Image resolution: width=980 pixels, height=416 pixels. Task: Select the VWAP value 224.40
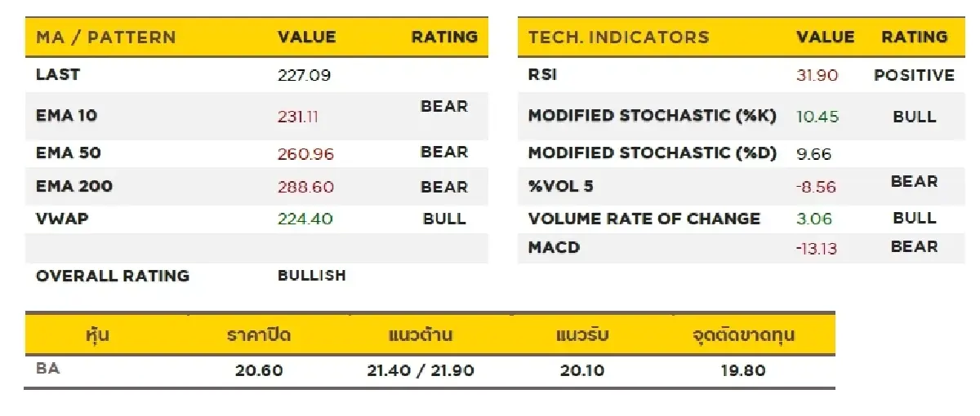(305, 219)
